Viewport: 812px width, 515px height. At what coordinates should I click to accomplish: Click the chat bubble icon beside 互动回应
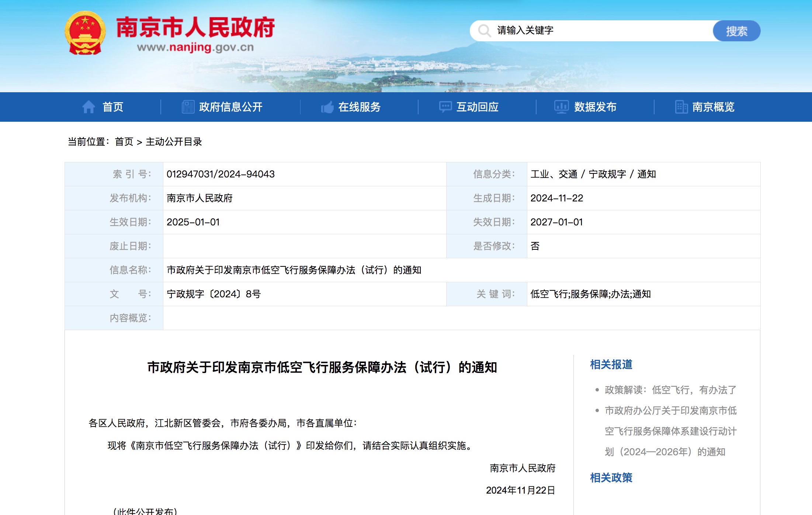[x=445, y=107]
